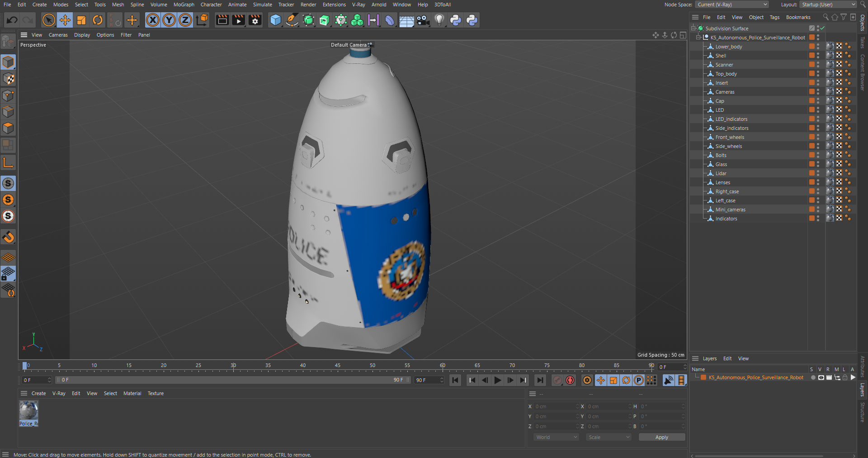Select Texture mode in left sidebar

[x=8, y=79]
